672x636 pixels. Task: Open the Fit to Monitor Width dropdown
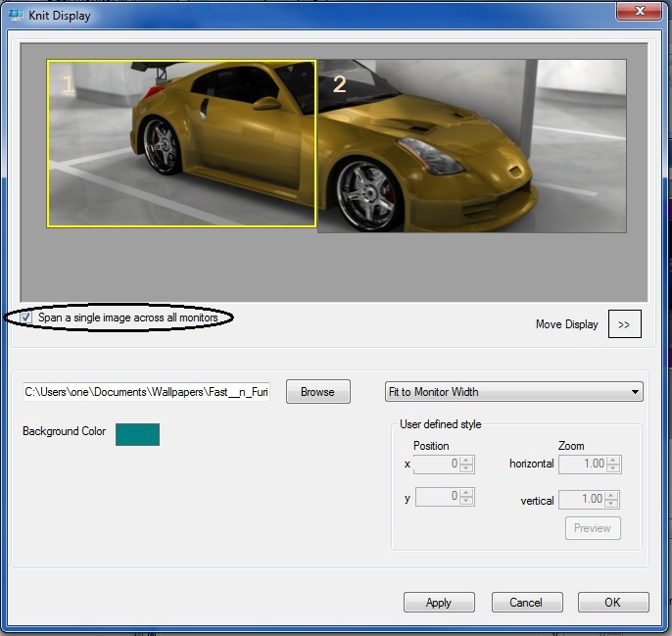514,392
